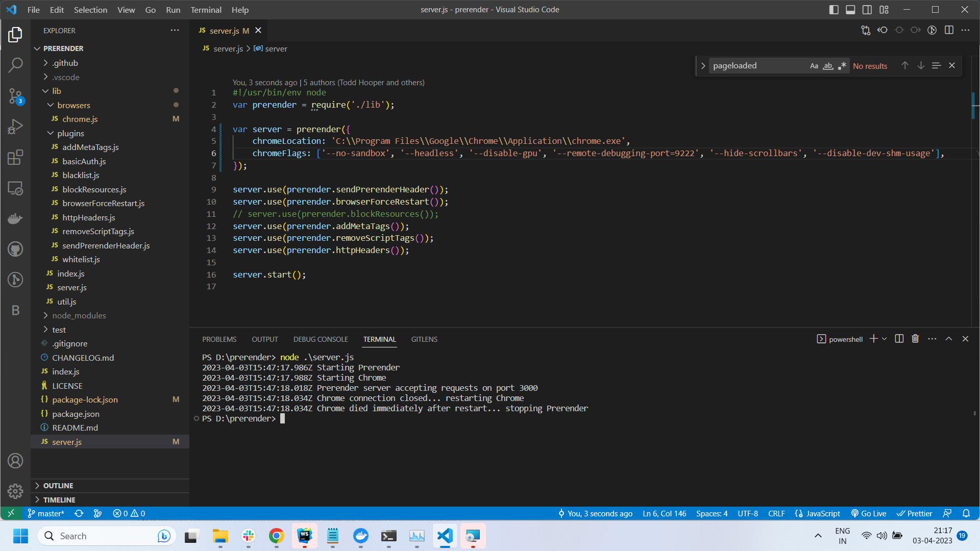
Task: Open the Search view in activity bar
Action: tap(15, 65)
